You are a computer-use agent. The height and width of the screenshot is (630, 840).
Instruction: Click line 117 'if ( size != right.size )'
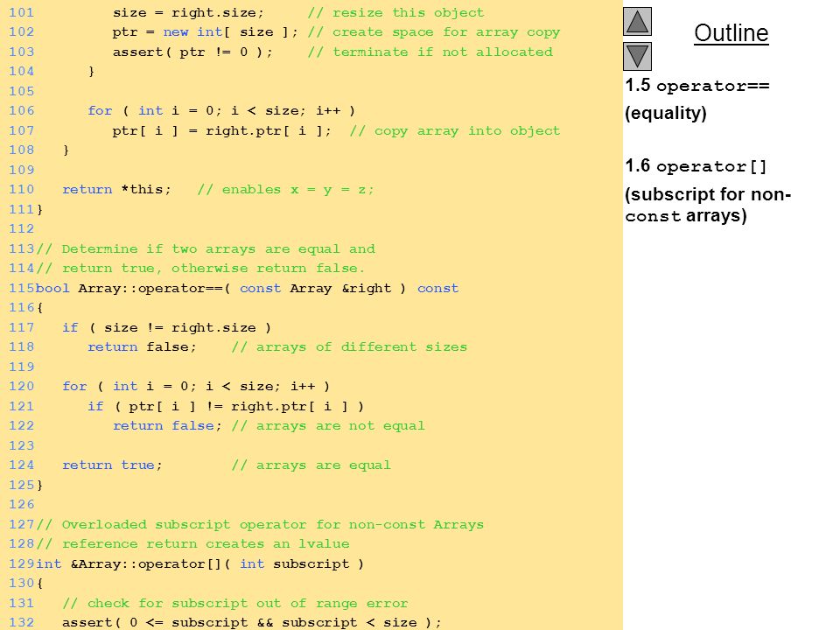(x=166, y=328)
